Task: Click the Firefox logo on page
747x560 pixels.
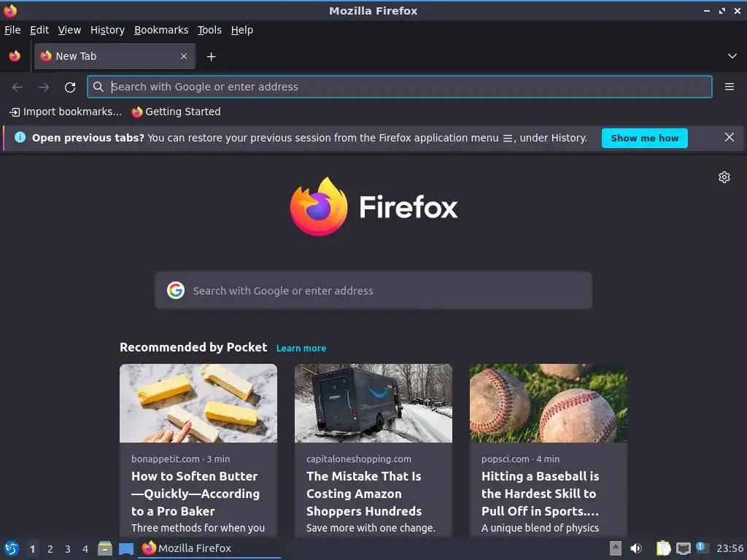Action: pos(373,206)
